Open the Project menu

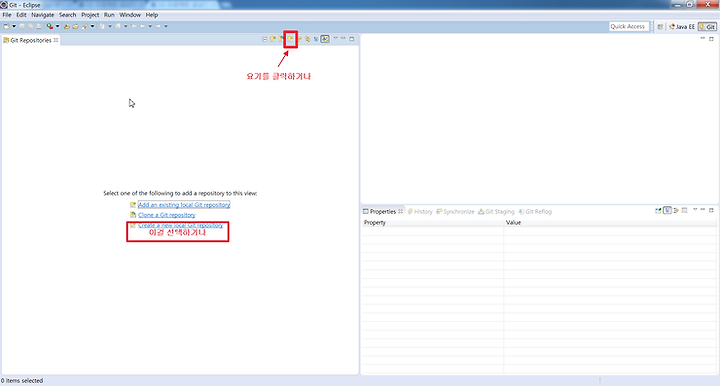pyautogui.click(x=90, y=15)
